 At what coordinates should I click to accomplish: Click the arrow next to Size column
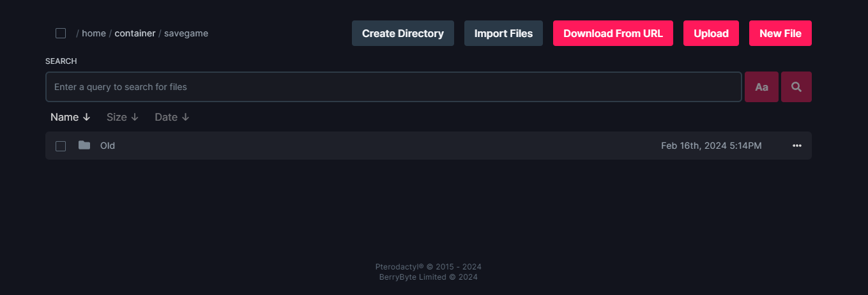pyautogui.click(x=134, y=117)
